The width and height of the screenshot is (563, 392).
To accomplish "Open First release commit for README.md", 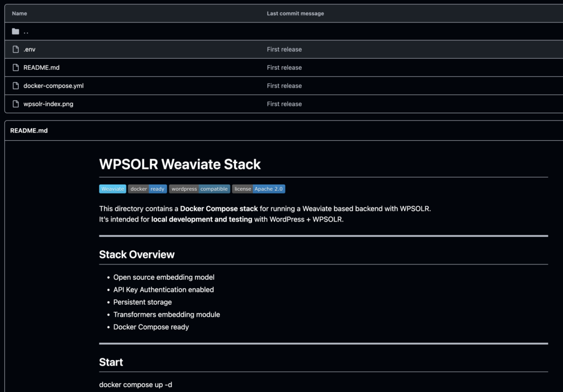I will (x=284, y=68).
